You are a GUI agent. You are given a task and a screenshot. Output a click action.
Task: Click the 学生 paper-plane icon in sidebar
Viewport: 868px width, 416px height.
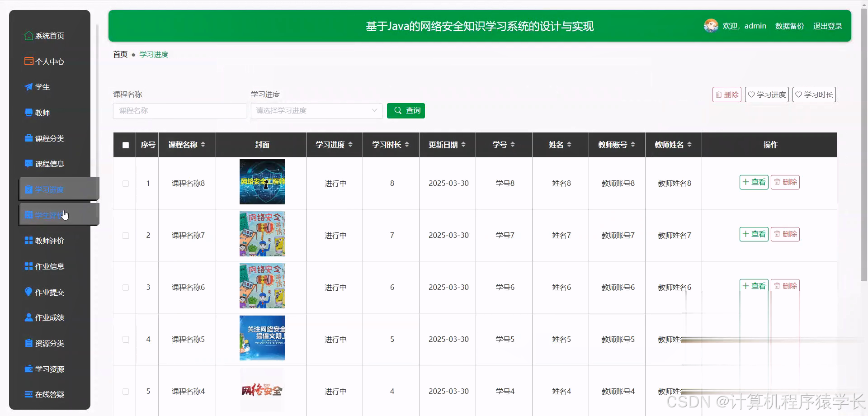coord(28,87)
